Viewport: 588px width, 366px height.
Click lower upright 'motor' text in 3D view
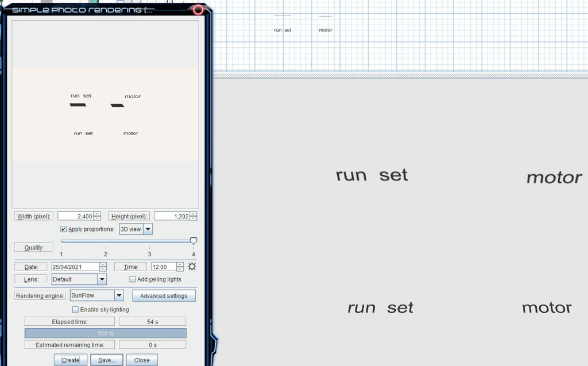point(547,308)
